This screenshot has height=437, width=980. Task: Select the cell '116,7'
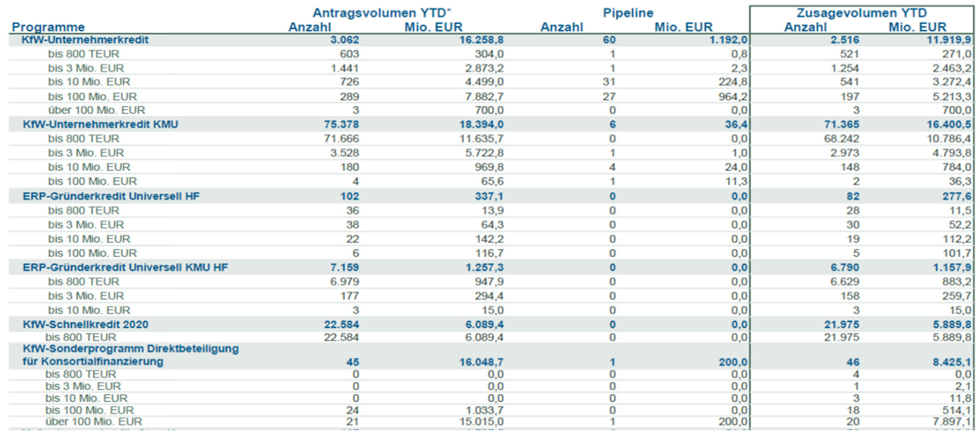[489, 253]
